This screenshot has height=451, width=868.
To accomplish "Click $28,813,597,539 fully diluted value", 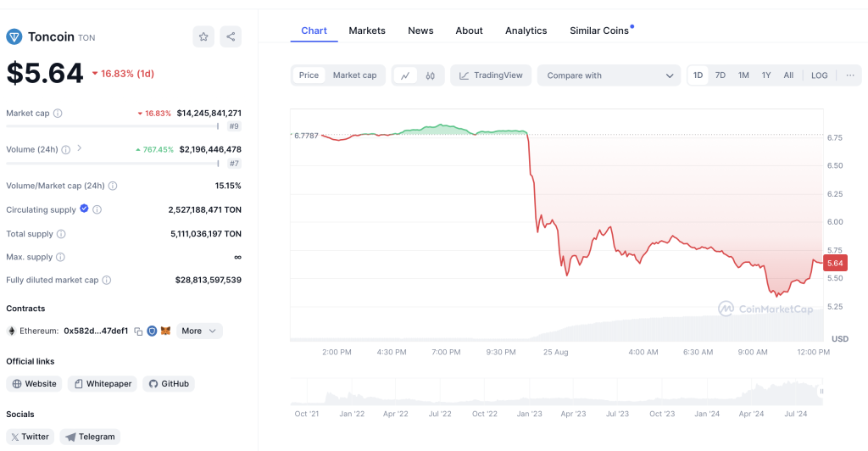I will click(x=209, y=280).
